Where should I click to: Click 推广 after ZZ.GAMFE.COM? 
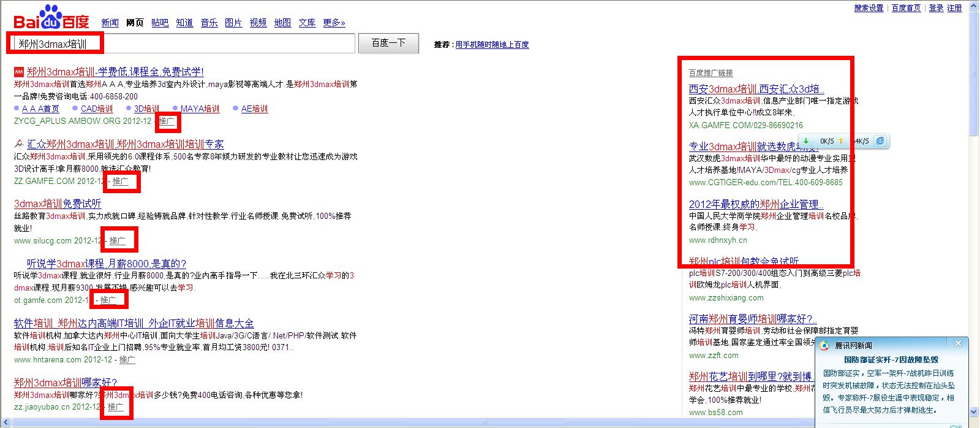(x=120, y=181)
